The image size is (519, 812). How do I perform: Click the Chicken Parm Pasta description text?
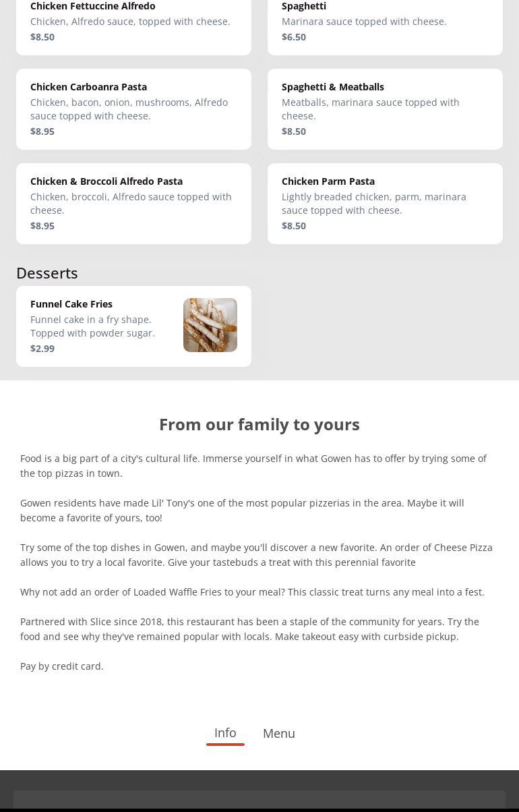[x=374, y=204]
